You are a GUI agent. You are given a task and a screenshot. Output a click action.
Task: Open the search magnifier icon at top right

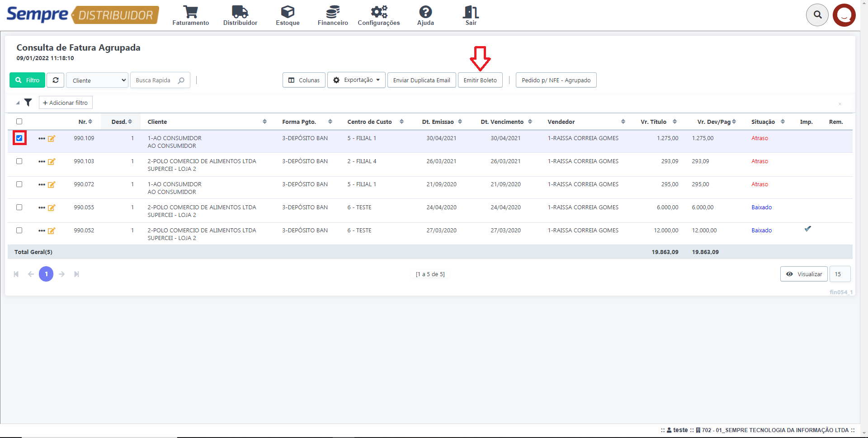(817, 15)
